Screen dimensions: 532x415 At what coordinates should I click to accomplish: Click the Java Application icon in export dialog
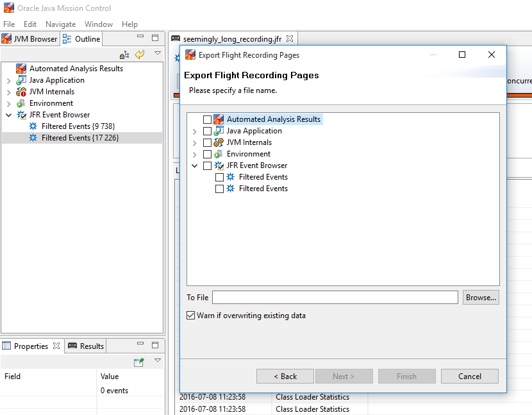[x=219, y=131]
